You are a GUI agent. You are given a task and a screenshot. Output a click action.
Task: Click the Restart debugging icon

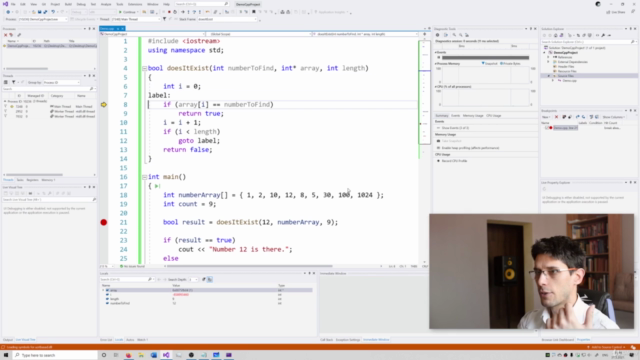(x=175, y=12)
